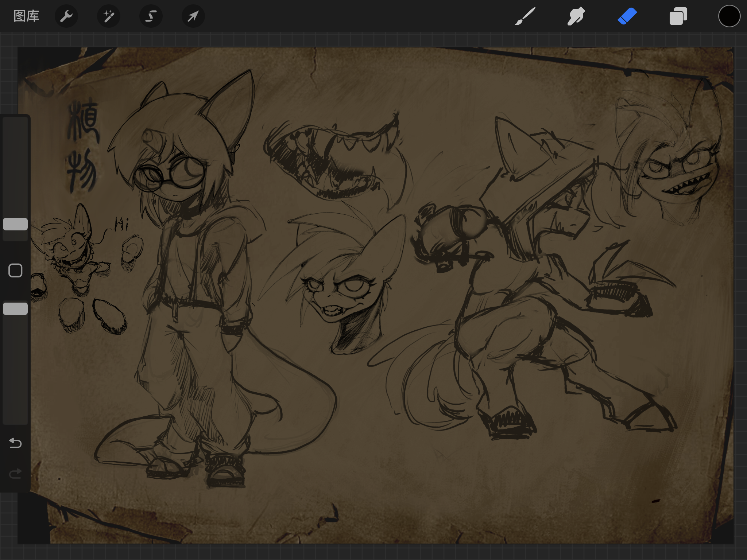
Task: Select the Paint brush tool
Action: 525,16
